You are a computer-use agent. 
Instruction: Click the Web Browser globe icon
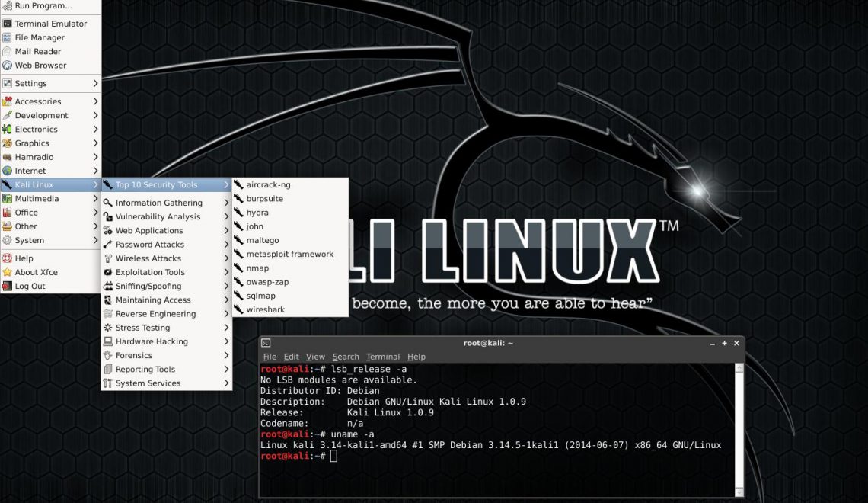click(7, 65)
